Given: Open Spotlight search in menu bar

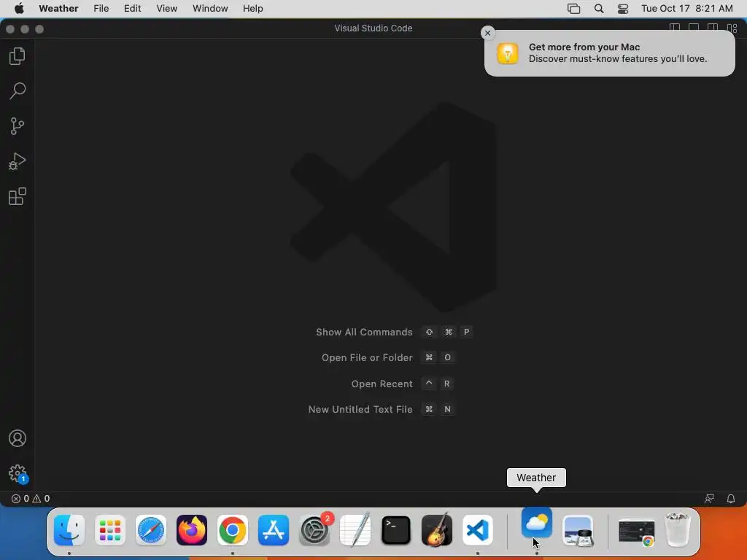Looking at the screenshot, I should 599,8.
